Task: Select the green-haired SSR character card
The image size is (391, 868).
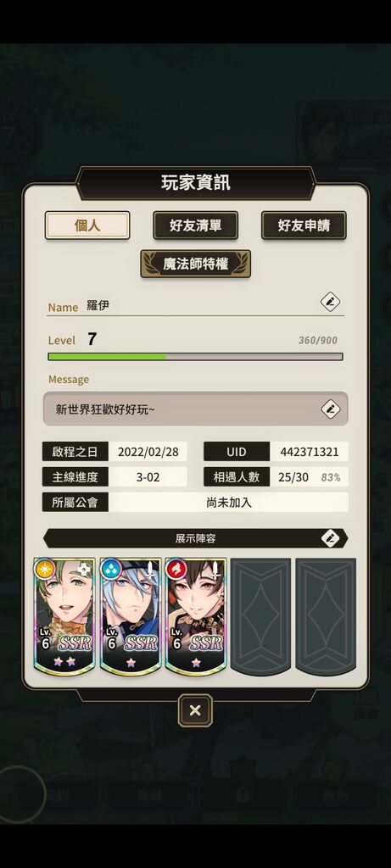Action: click(x=64, y=616)
